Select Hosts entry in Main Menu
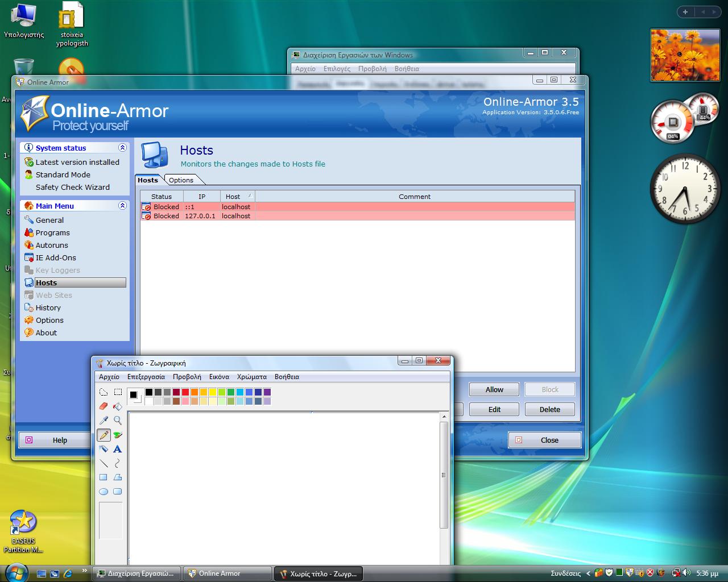The height and width of the screenshot is (582, 728). pos(75,282)
